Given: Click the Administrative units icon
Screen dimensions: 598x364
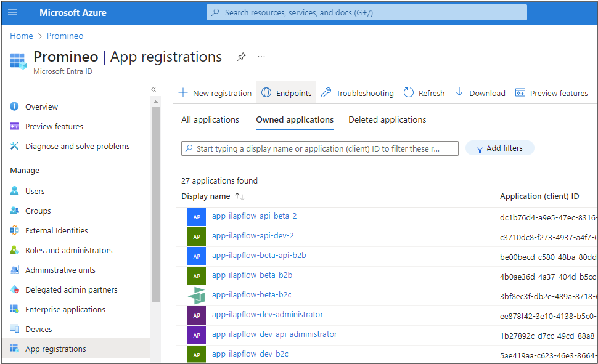Looking at the screenshot, I should [x=15, y=270].
